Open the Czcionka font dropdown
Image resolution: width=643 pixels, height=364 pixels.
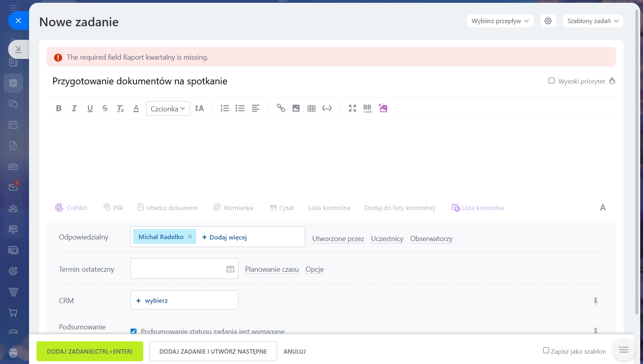[x=168, y=109]
